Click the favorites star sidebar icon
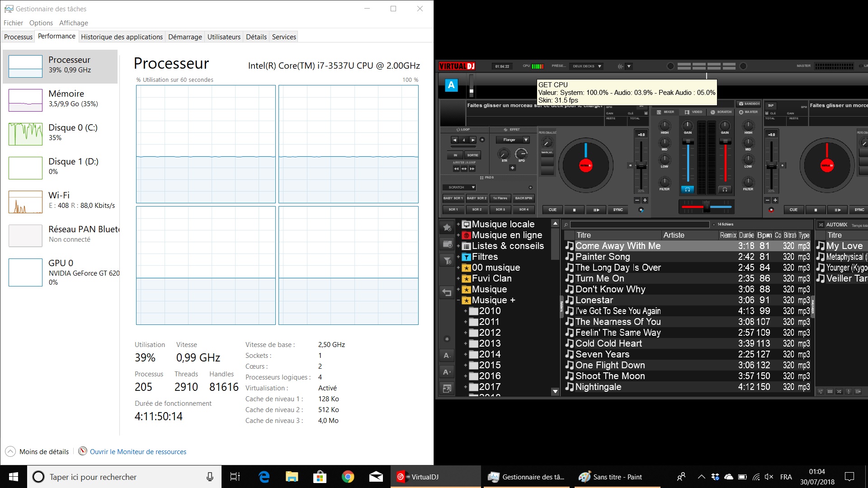 pos(447,227)
